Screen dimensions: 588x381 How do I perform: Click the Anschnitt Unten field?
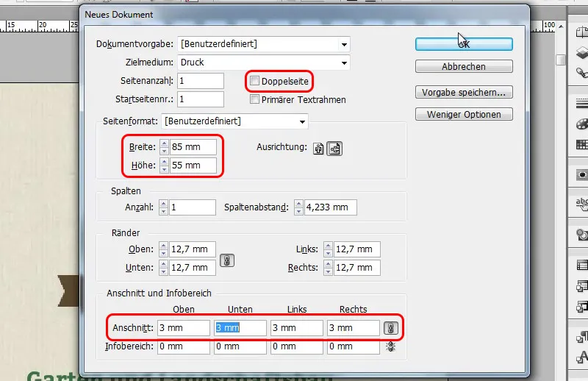click(240, 328)
